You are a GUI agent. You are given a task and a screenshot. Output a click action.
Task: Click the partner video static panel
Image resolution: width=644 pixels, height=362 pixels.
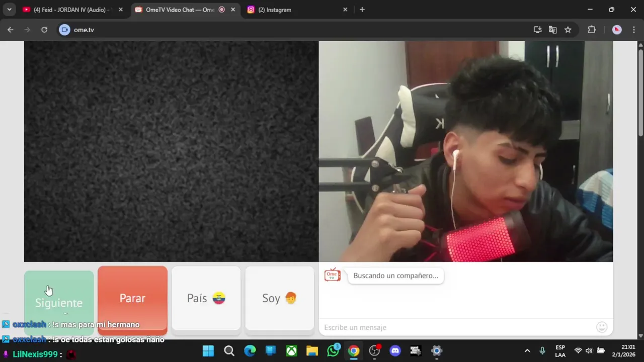point(171,151)
